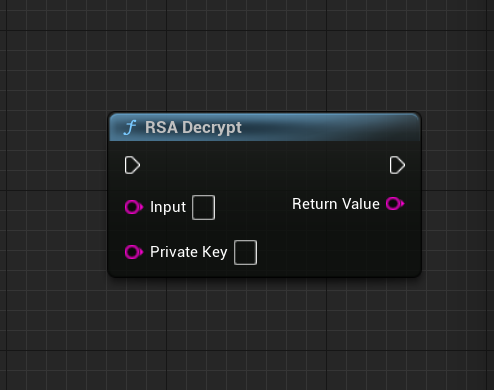Viewport: 494px width, 390px height.
Task: Click the output execution pin
Action: [x=397, y=165]
